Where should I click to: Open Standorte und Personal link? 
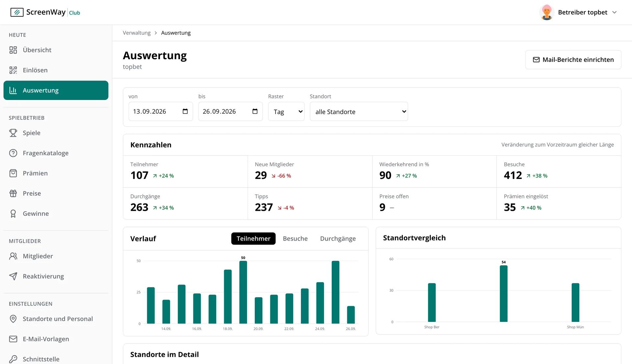(x=56, y=319)
